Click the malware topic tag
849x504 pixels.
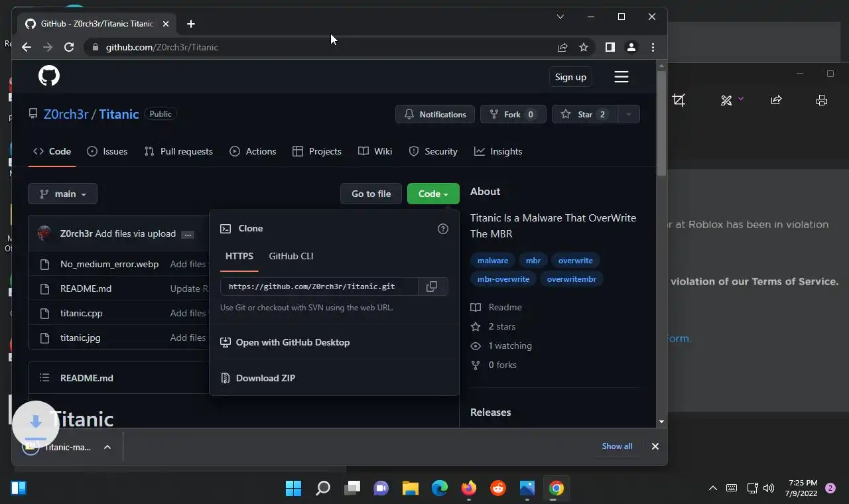[493, 261]
